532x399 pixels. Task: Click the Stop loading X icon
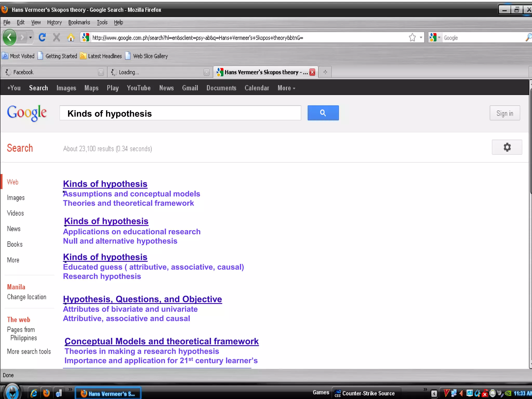tap(56, 38)
